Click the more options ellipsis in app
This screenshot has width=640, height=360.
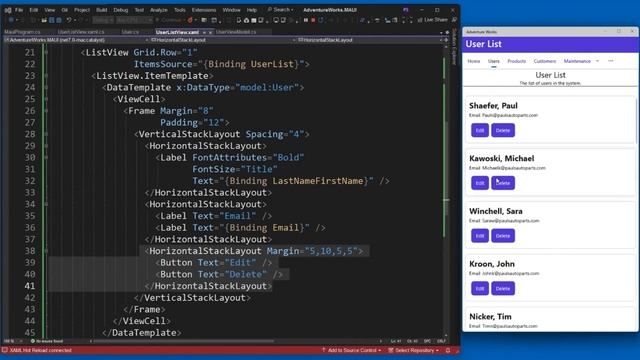click(x=611, y=61)
